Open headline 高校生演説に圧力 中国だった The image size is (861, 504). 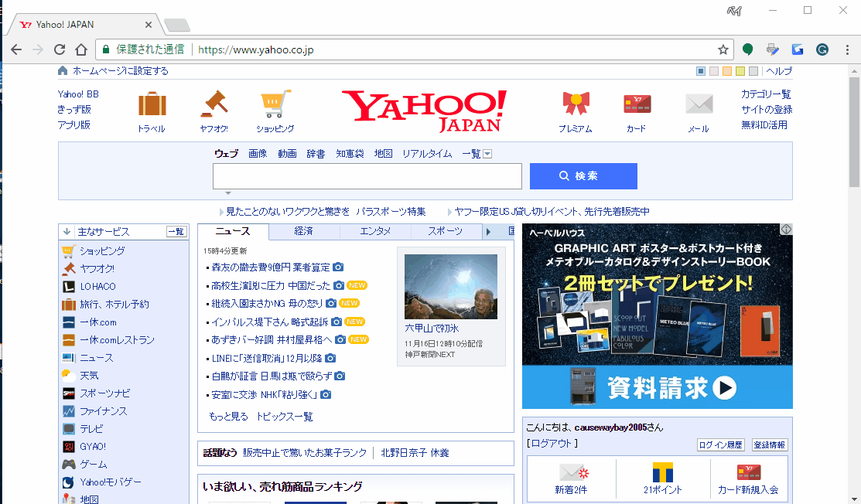(x=271, y=286)
